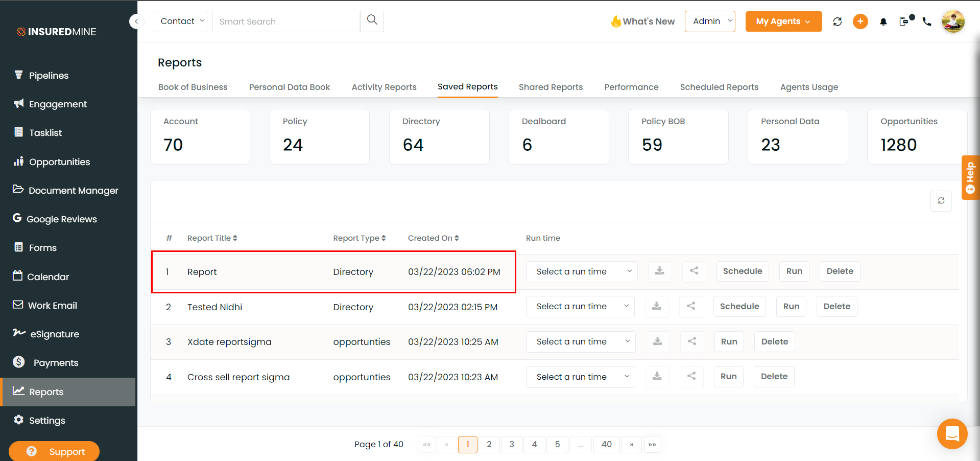The height and width of the screenshot is (461, 980).
Task: Open the phone dialer icon
Action: pyautogui.click(x=927, y=21)
